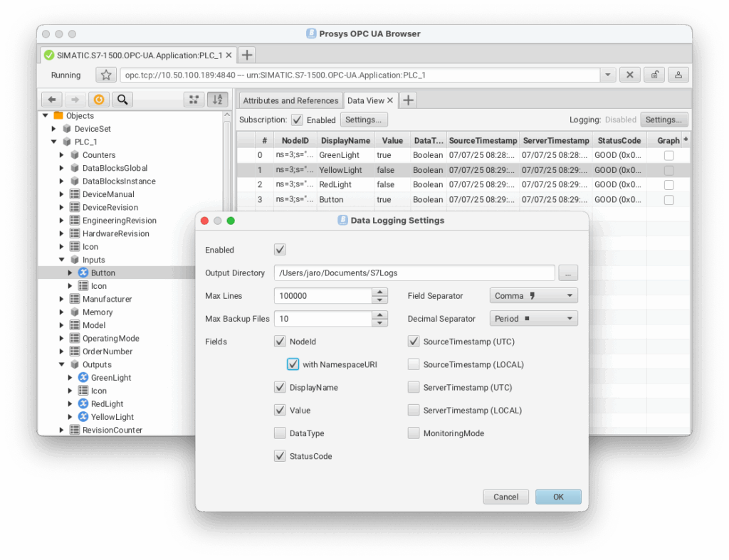Viewport: 729px width, 560px height.
Task: Add a new connection tab with the plus icon
Action: 246,55
